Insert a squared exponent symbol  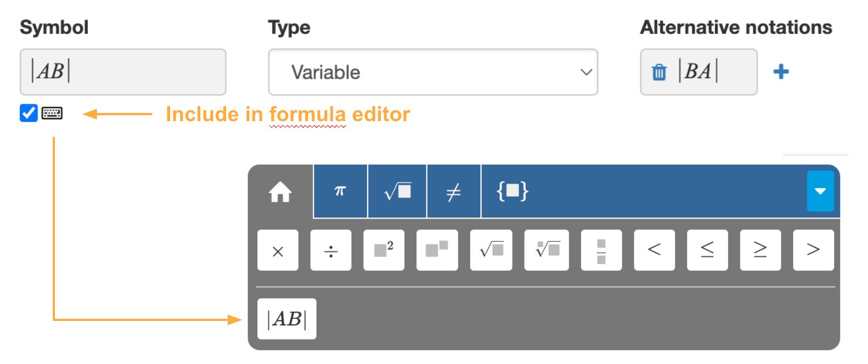(383, 250)
